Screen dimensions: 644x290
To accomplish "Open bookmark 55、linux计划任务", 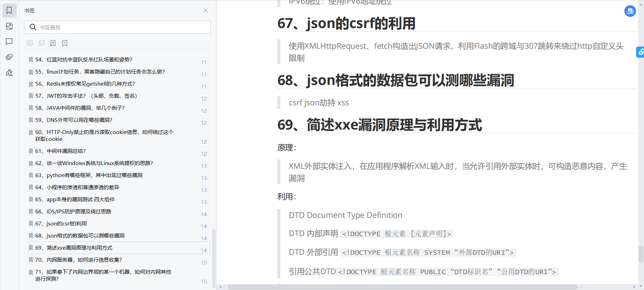I will tap(100, 72).
